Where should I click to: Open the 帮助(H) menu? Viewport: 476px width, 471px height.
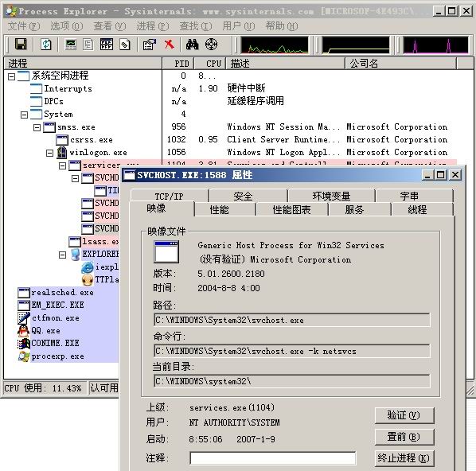tap(282, 26)
